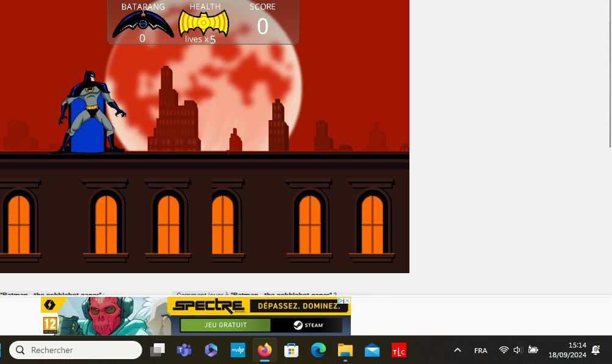612x364 pixels.
Task: Open Microsoft Teams from the taskbar
Action: pos(184,350)
